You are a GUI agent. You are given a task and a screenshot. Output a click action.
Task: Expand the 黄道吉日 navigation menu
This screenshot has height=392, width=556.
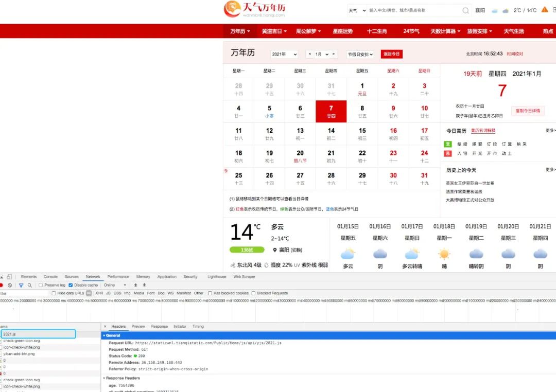274,31
